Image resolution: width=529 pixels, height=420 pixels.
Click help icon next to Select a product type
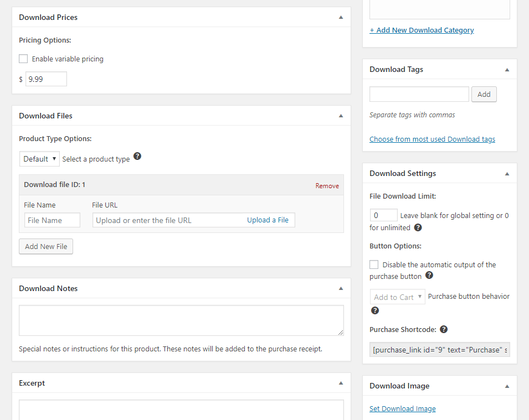coord(137,157)
